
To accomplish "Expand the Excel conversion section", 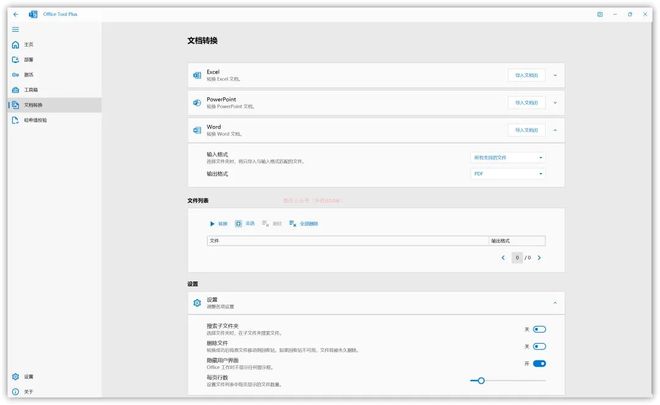I will pos(555,75).
